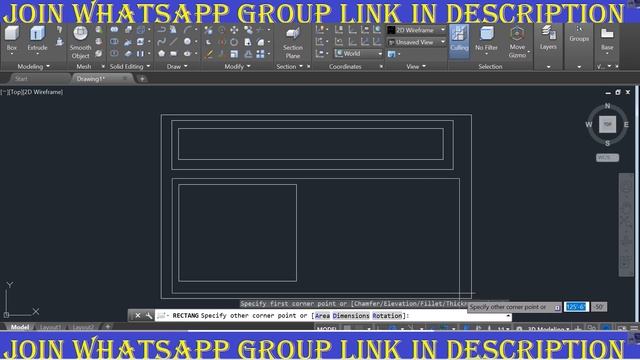
Task: Open the World UCS dropdown
Action: click(358, 53)
